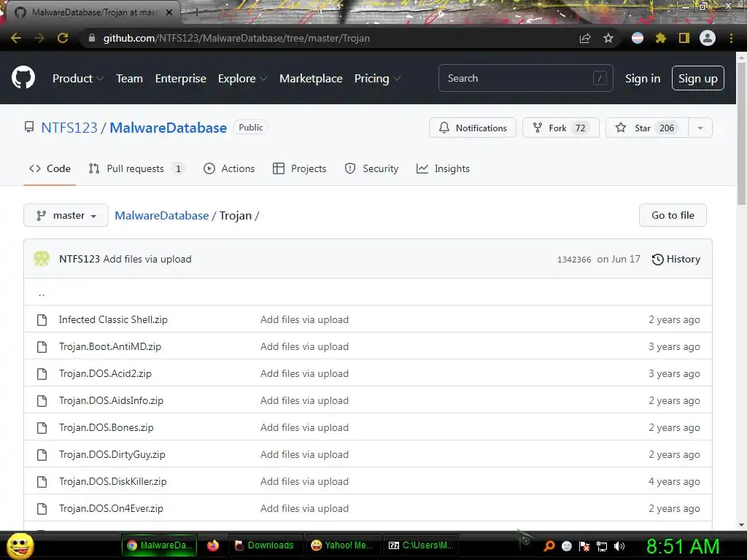Expand the Explore dropdown menu
The image size is (747, 560).
(242, 79)
